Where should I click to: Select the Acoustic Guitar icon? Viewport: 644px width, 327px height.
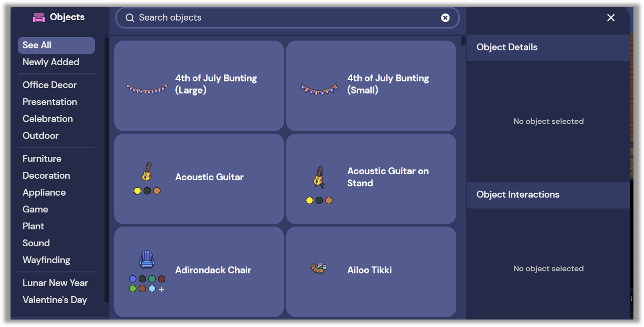pos(147,172)
